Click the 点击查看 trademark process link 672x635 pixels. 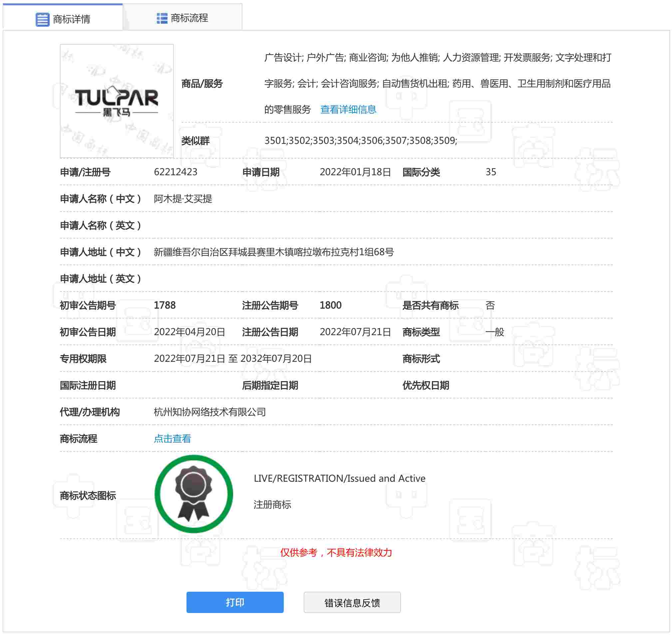tap(172, 438)
